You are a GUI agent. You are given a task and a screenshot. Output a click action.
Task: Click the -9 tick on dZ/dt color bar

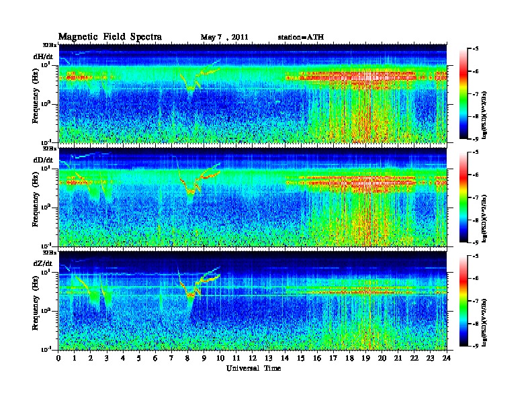tap(476, 346)
